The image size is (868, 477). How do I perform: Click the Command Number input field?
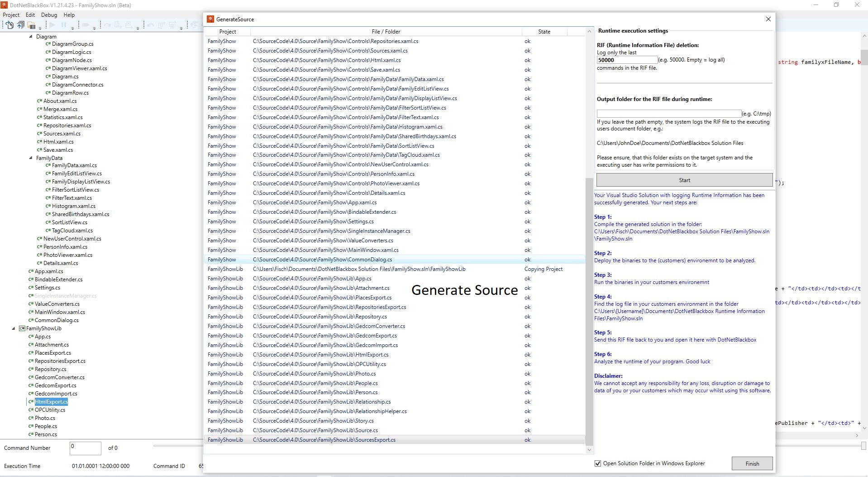[86, 448]
